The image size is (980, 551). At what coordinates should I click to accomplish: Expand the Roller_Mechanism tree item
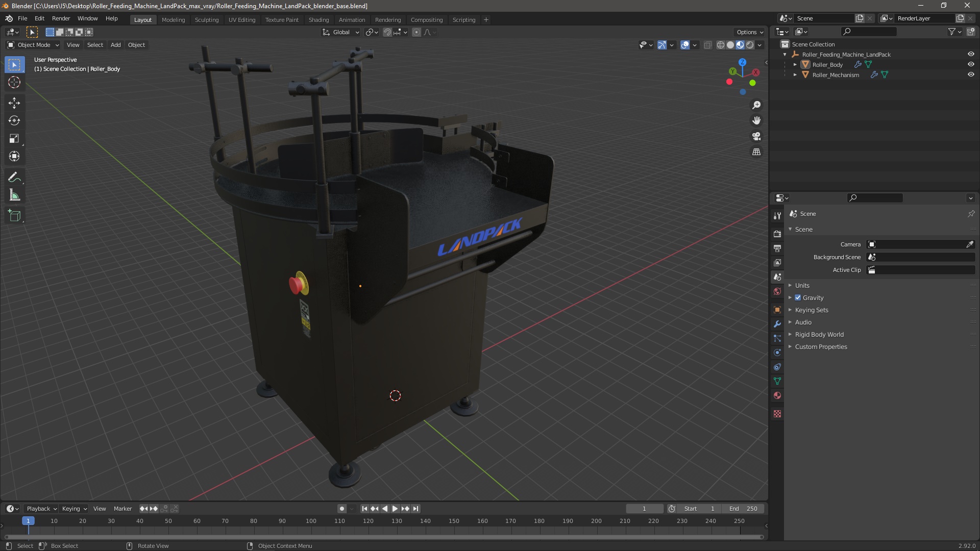tap(795, 75)
